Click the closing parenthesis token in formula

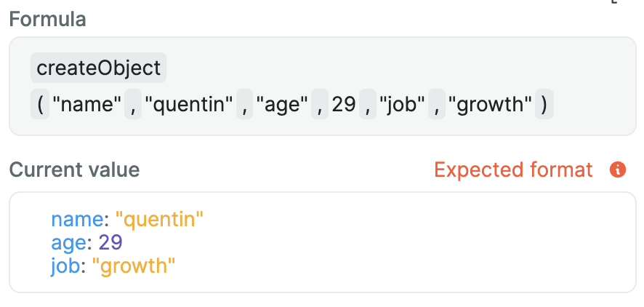[544, 105]
